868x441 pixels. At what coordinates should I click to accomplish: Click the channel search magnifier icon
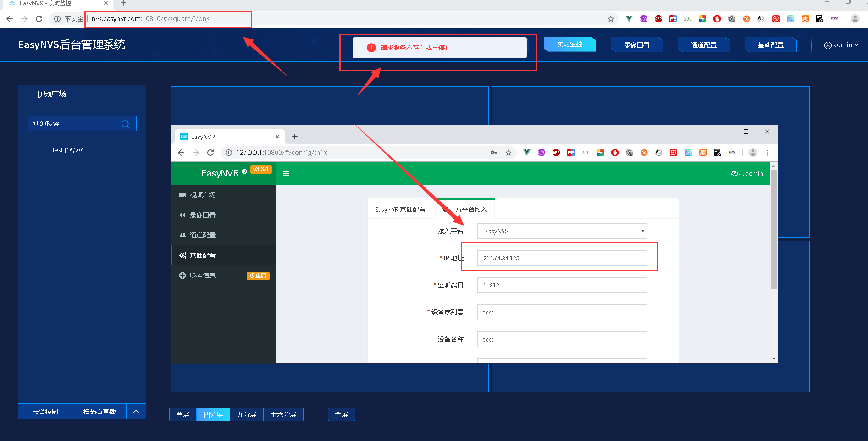coord(125,124)
